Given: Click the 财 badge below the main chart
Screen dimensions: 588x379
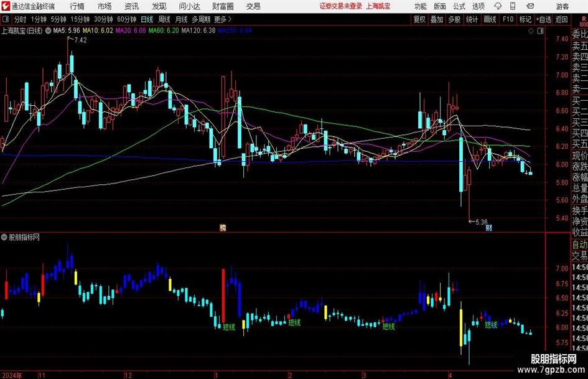Looking at the screenshot, I should click(x=488, y=227).
